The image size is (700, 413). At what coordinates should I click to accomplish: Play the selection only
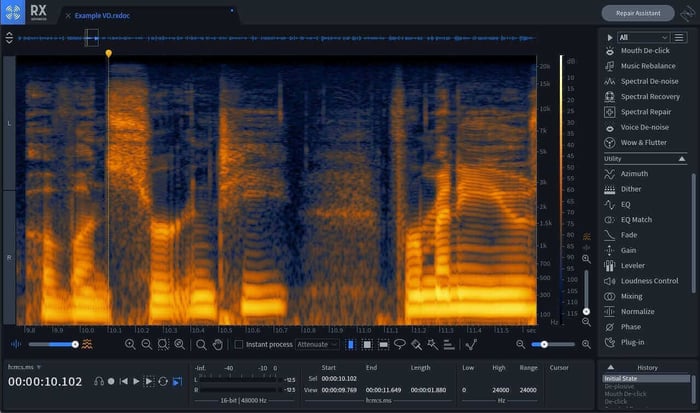pyautogui.click(x=149, y=381)
